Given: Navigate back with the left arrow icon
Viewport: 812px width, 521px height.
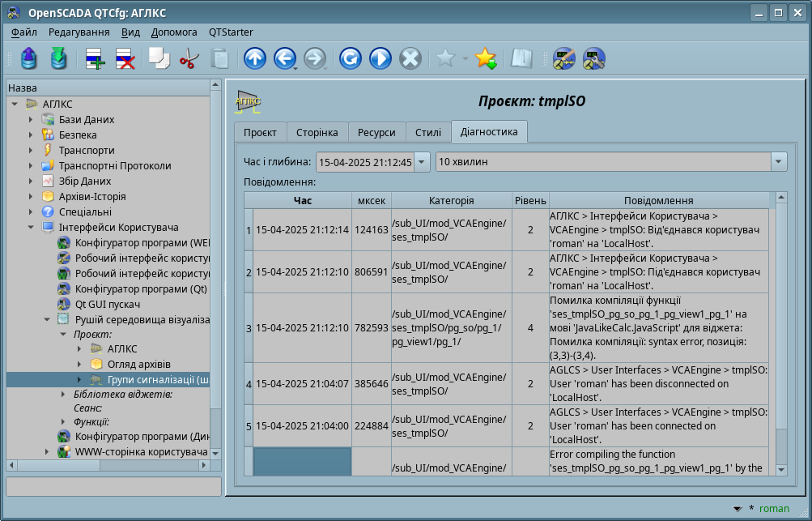Looking at the screenshot, I should click(x=284, y=58).
